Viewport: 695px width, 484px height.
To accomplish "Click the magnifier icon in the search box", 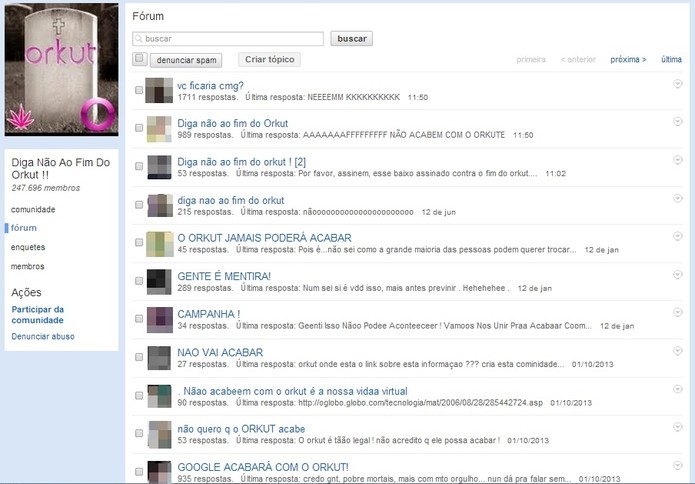I will pyautogui.click(x=139, y=39).
